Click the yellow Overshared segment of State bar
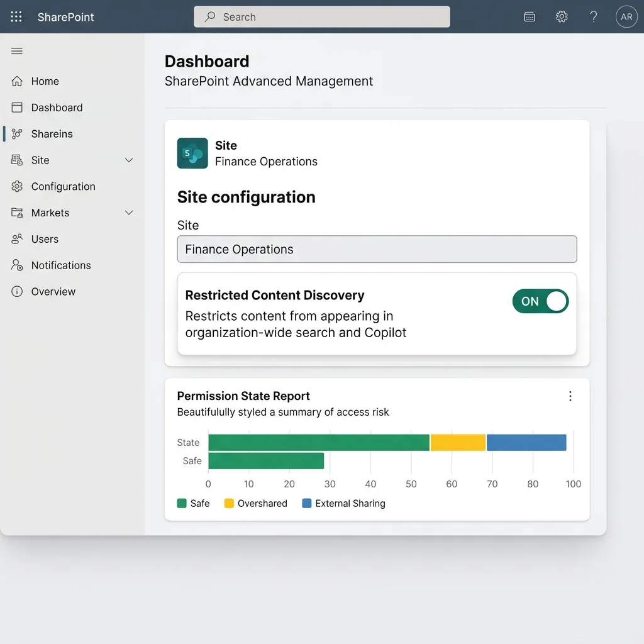 coord(458,442)
